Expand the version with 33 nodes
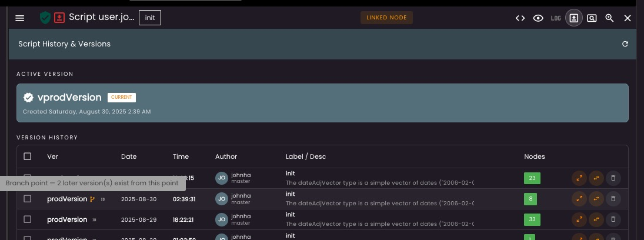Screen dimensions: 644x240 [579, 219]
